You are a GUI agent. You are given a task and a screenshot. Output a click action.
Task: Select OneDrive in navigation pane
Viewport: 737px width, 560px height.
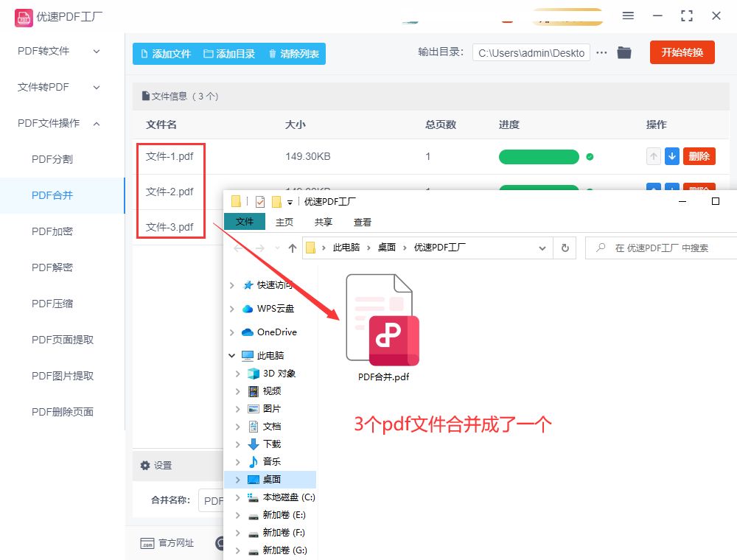277,332
